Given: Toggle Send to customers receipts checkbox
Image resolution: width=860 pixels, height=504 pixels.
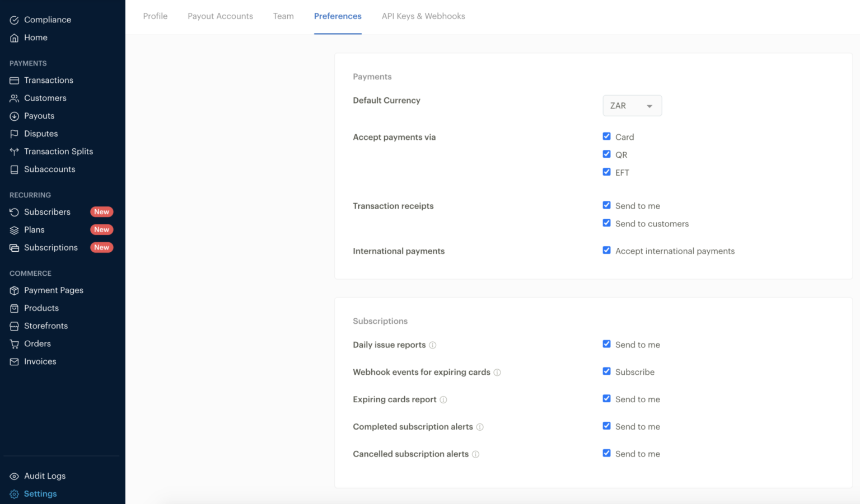Looking at the screenshot, I should [606, 223].
